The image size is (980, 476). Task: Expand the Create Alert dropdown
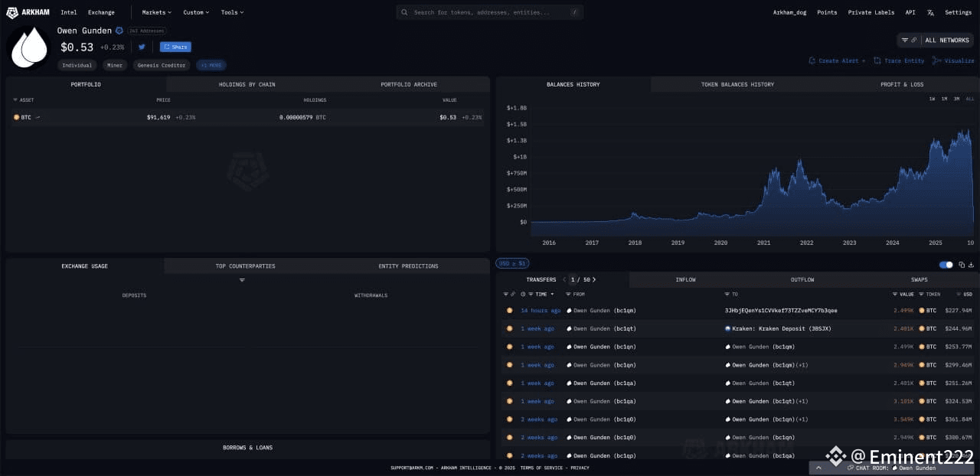864,60
